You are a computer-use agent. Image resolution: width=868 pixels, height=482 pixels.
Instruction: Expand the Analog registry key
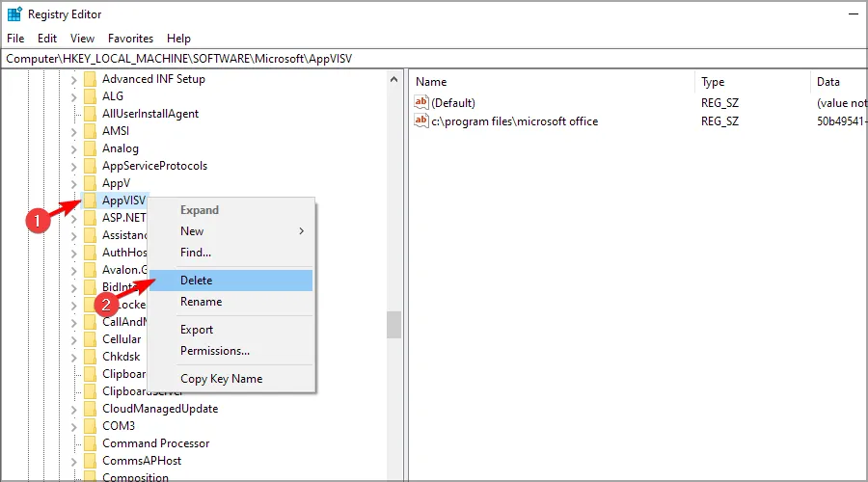[x=73, y=148]
